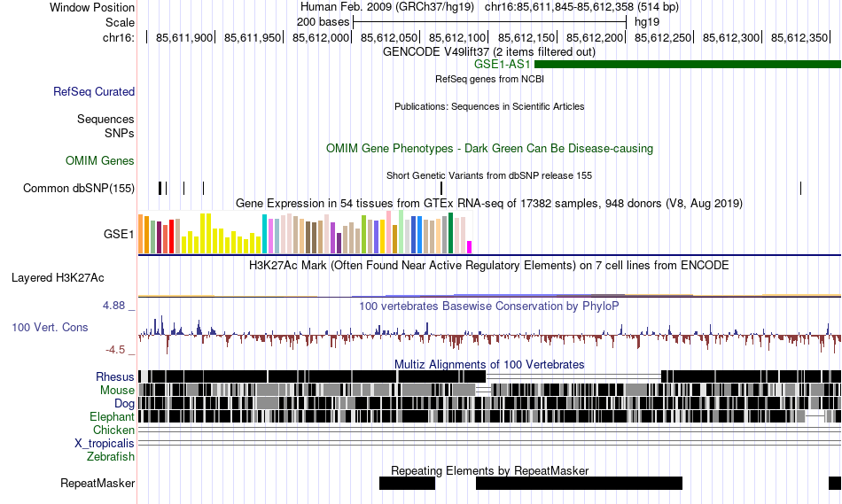Click 'RefSeq genes from NCBI' track title

coord(489,79)
